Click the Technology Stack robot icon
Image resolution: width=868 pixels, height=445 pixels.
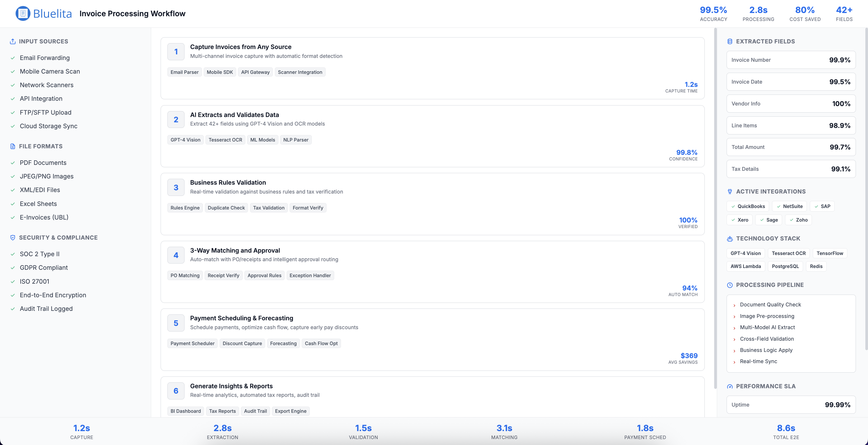(x=730, y=239)
